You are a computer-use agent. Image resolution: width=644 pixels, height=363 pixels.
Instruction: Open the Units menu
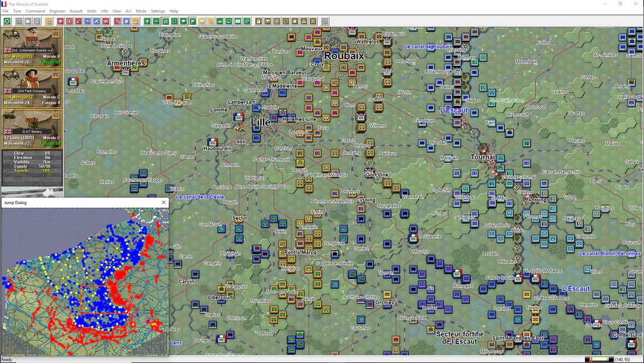point(92,11)
